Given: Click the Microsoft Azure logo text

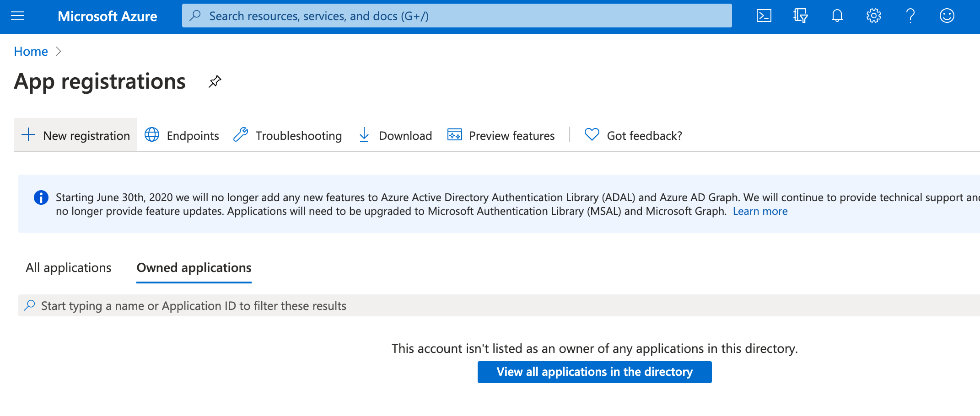Looking at the screenshot, I should click(x=108, y=16).
